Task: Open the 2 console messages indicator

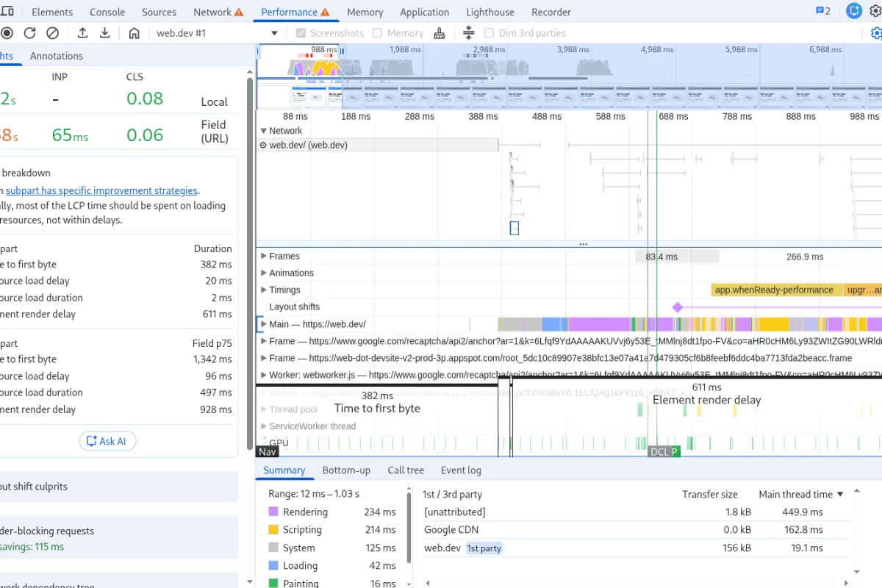Action: (823, 11)
